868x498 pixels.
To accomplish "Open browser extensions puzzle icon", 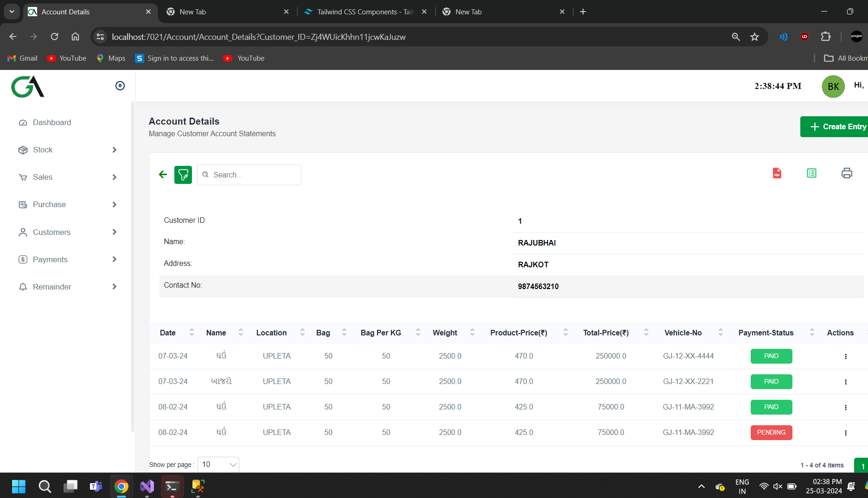I will coord(826,37).
